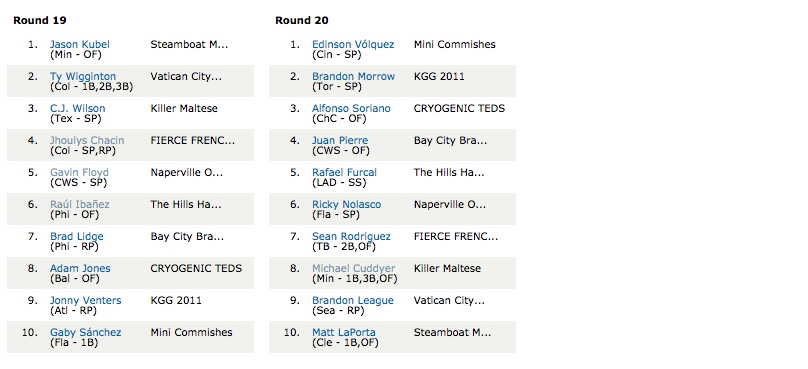Open the Michael Cuddyer link

tap(354, 268)
